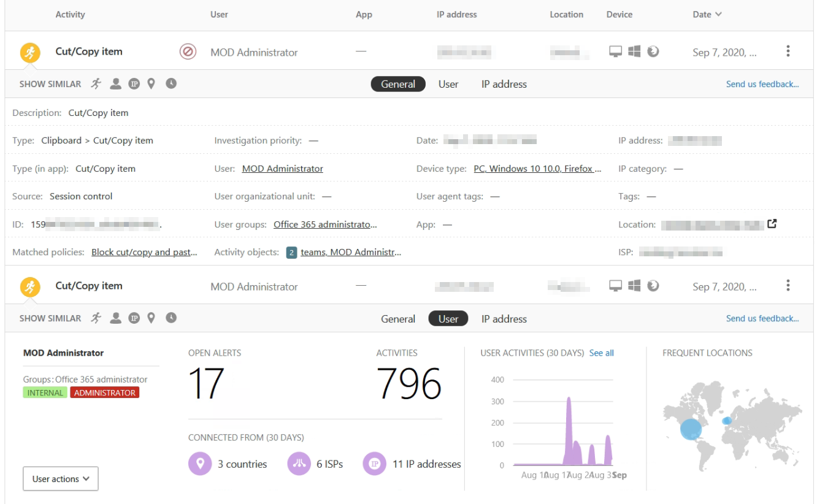Open the Office 365 administrator user groups link
This screenshot has width=817, height=504.
(326, 224)
